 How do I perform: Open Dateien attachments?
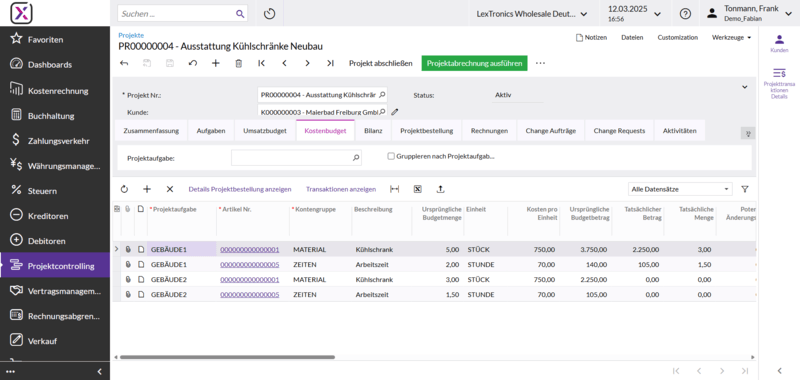click(632, 37)
